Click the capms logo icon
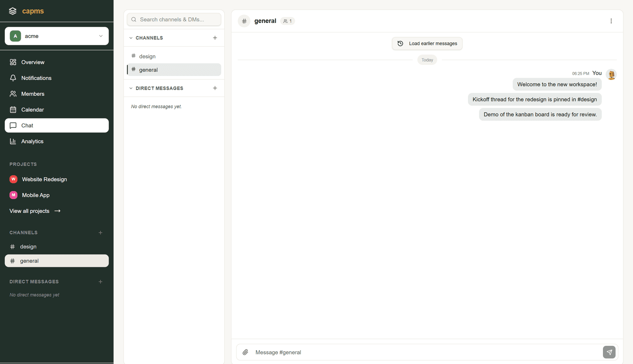633x364 pixels. click(x=13, y=11)
